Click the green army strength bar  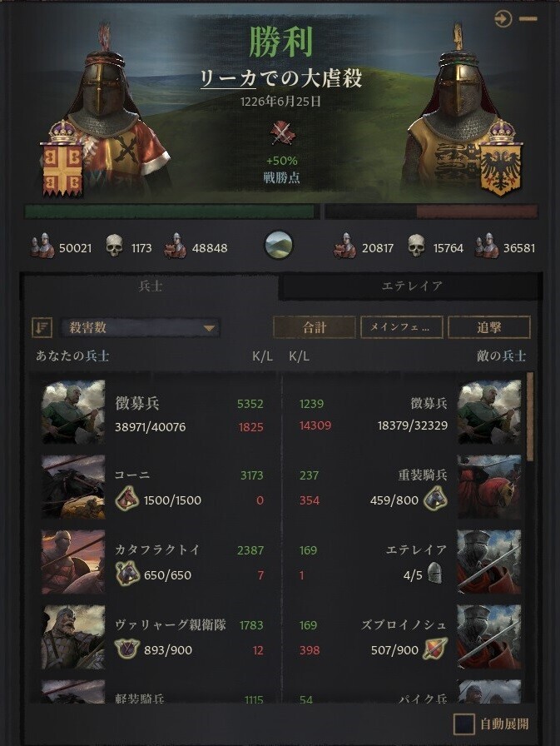pyautogui.click(x=171, y=211)
